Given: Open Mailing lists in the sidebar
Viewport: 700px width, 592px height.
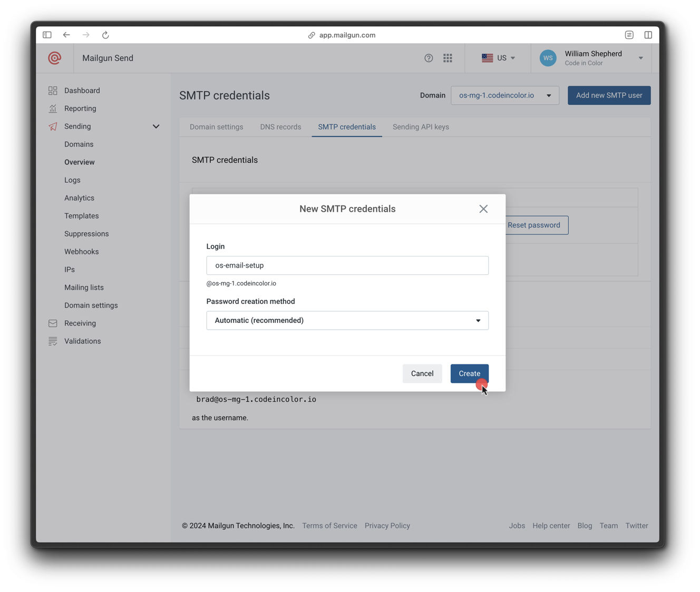Looking at the screenshot, I should coord(84,288).
